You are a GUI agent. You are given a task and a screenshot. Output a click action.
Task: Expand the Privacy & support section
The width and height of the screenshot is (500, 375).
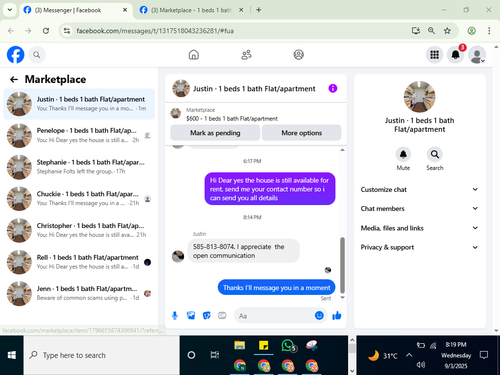(419, 247)
